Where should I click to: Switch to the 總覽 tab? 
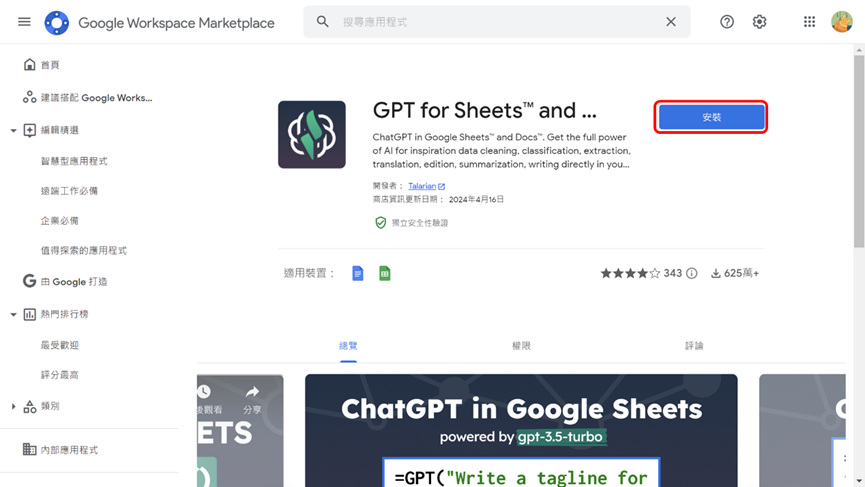click(x=348, y=346)
